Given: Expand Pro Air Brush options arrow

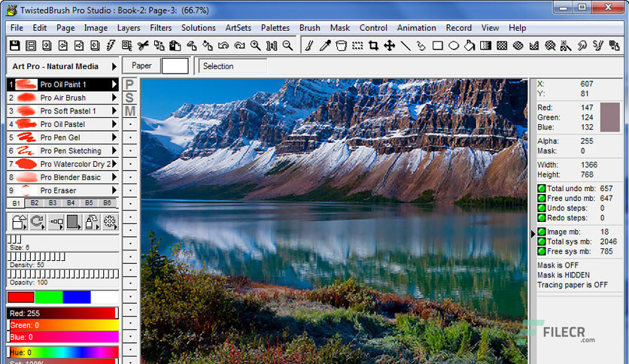Looking at the screenshot, I should 114,98.
